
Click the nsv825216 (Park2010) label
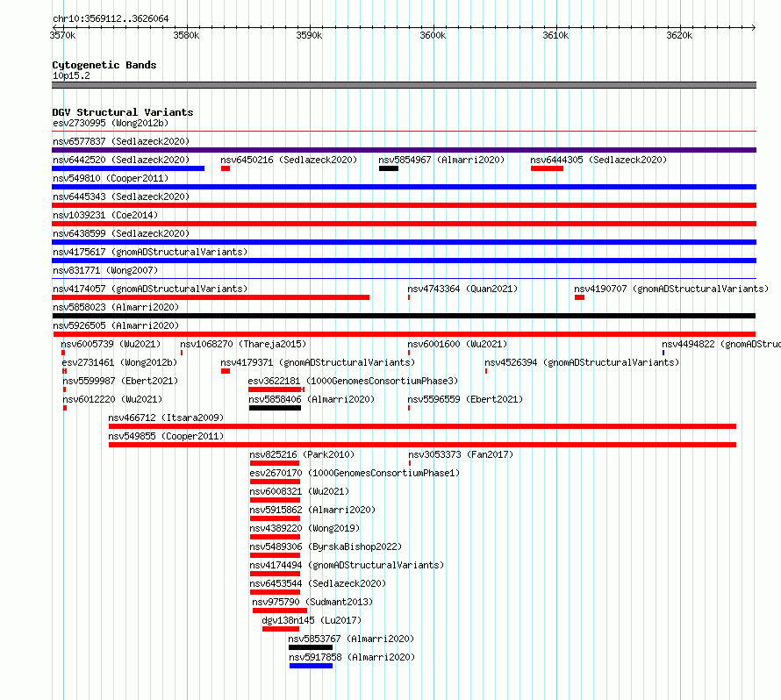click(302, 454)
